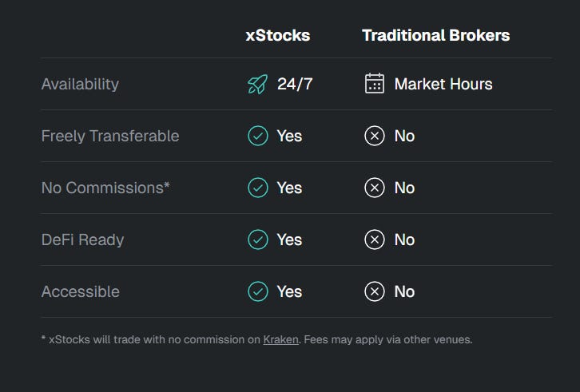Screen dimensions: 580x392
Task: Click the green checkmark in DeFi Ready row
Action: click(258, 240)
